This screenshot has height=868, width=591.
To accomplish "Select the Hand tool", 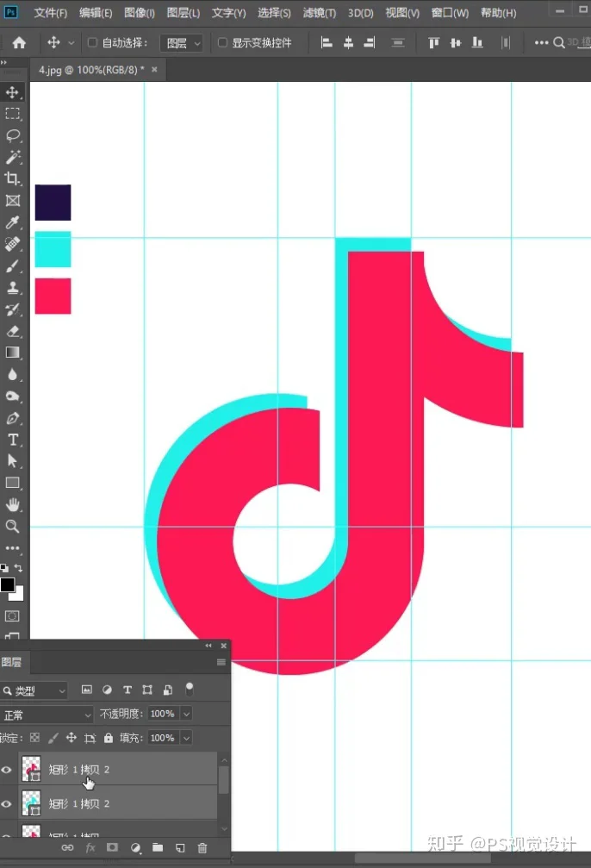I will pos(12,504).
